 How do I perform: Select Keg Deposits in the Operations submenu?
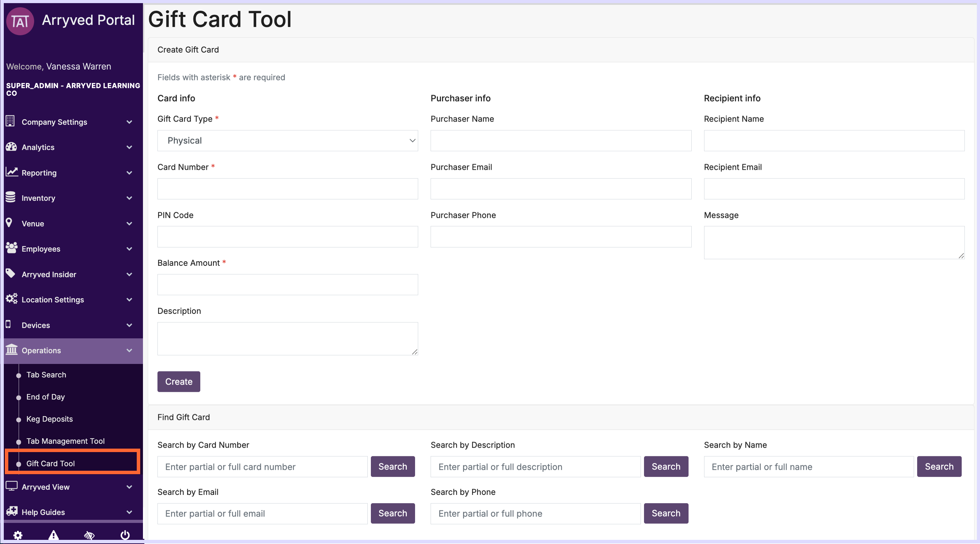click(x=49, y=419)
